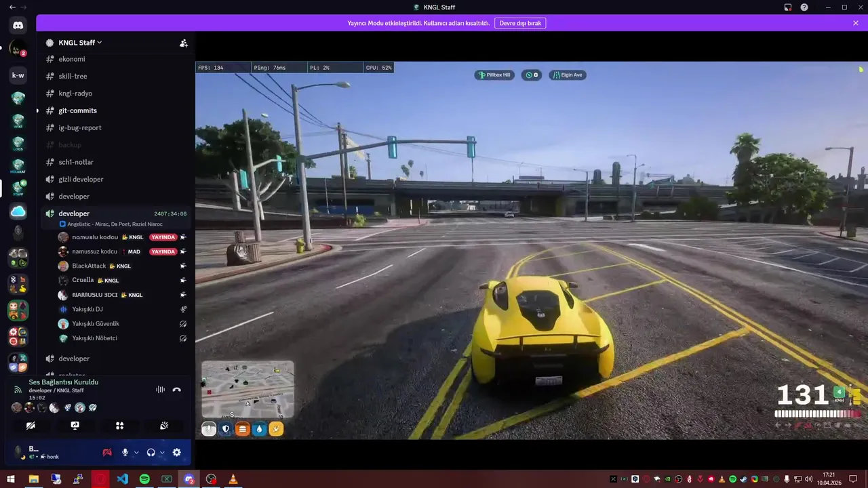868x488 pixels.
Task: Open Discord help question mark icon
Action: pos(804,7)
